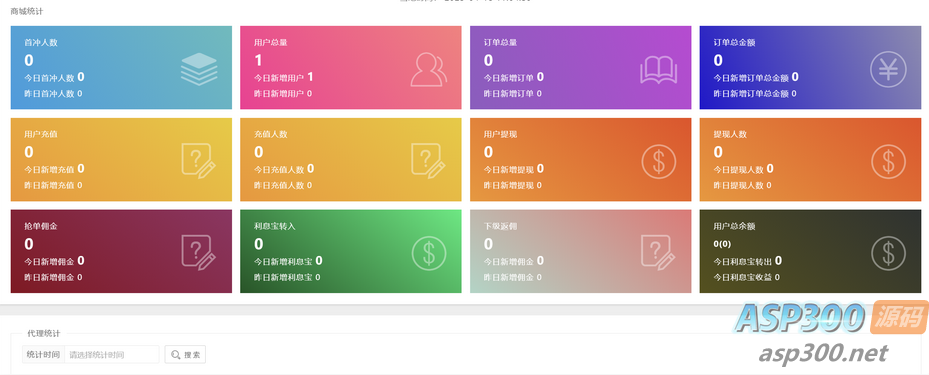This screenshot has width=929, height=375.
Task: Click the 搜索 search button
Action: pos(185,355)
